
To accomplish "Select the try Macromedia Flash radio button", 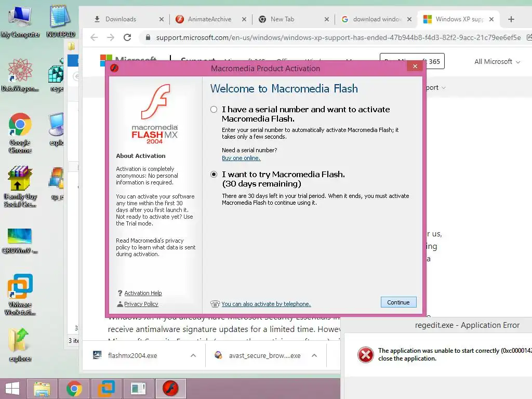I will coord(214,175).
